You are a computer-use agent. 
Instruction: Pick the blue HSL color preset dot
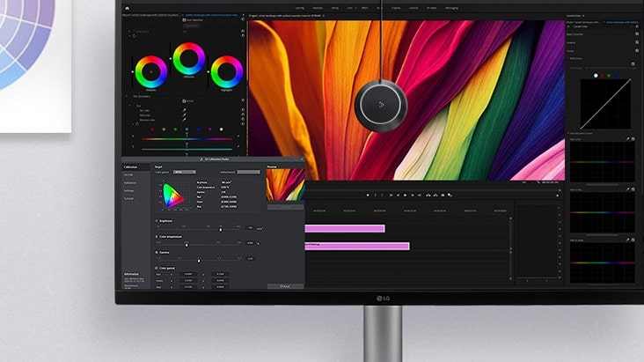tap(198, 129)
